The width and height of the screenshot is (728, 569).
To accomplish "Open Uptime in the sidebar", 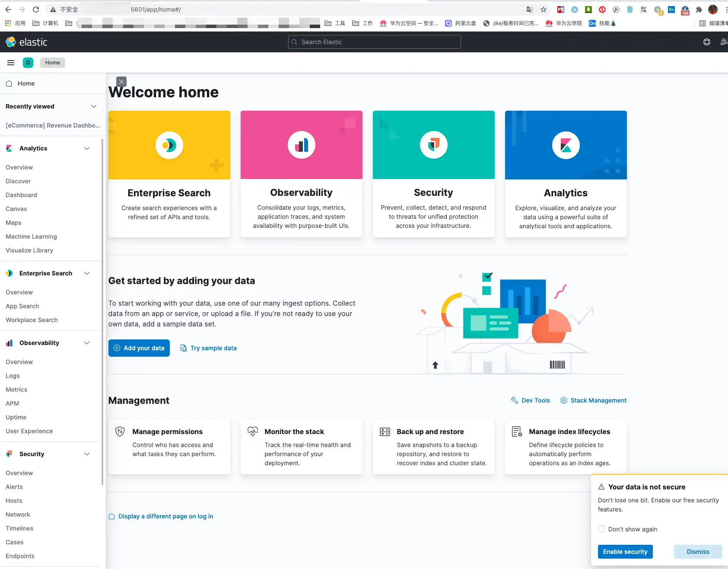I will coord(16,417).
